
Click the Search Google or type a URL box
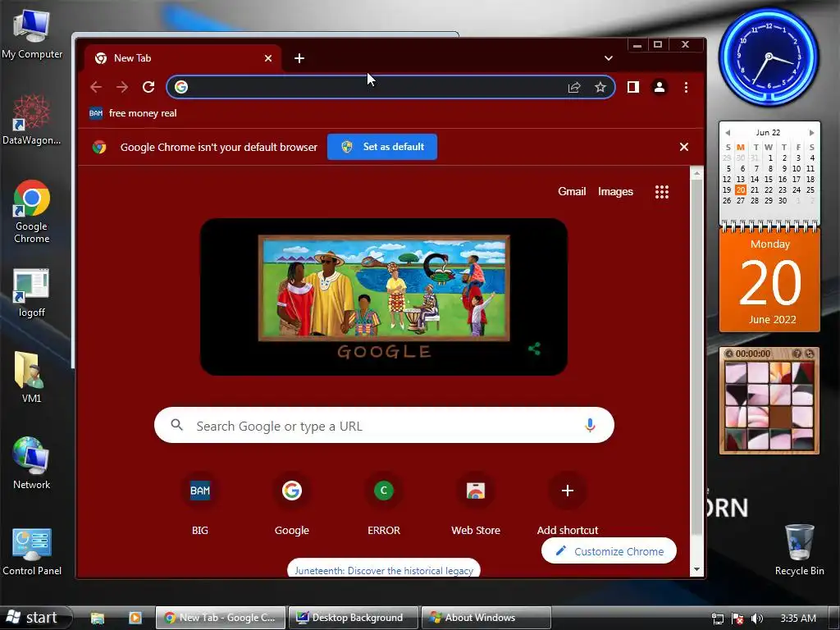tap(384, 426)
